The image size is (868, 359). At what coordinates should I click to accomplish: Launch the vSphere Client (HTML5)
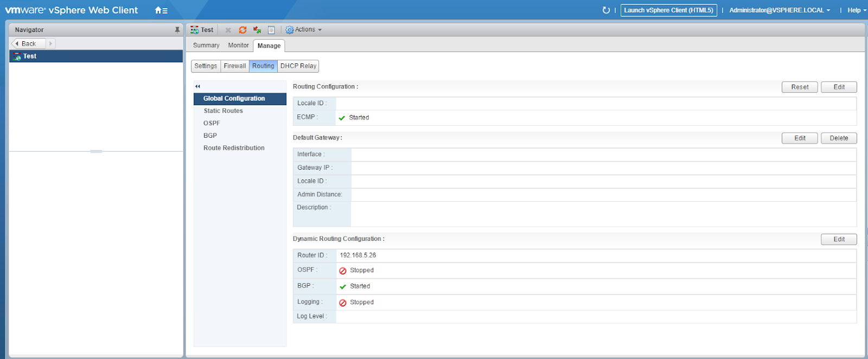(x=668, y=10)
